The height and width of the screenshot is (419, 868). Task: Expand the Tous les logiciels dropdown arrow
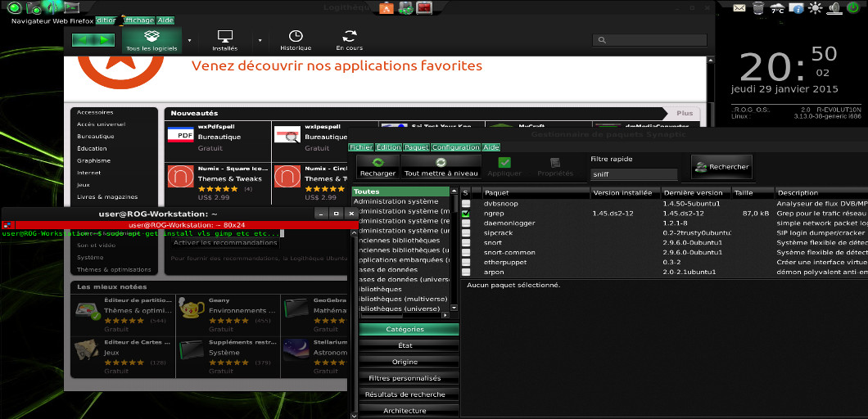click(189, 40)
